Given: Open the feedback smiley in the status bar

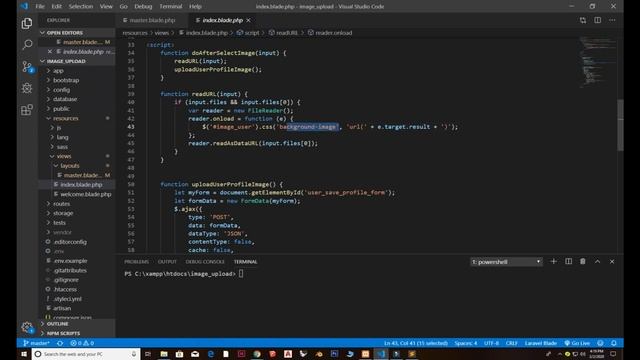Looking at the screenshot, I should (600, 343).
